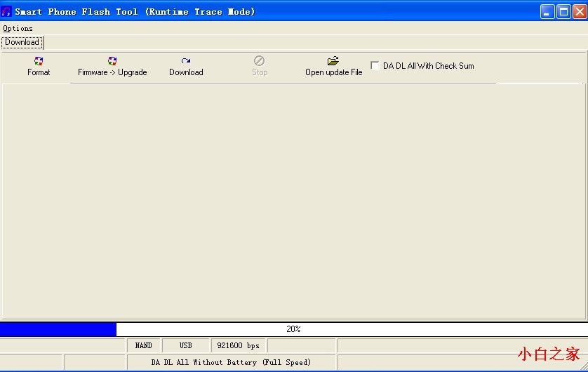
Task: Start Firmware -> Upgrade
Action: (112, 67)
